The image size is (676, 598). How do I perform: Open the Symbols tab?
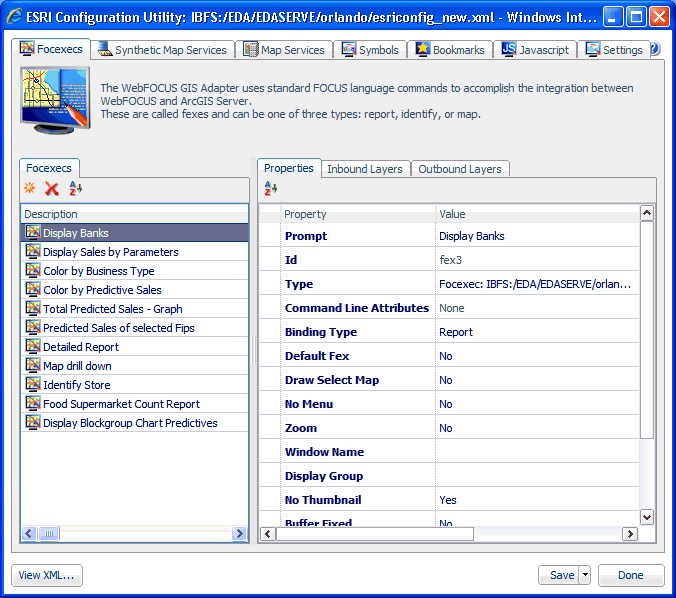370,50
